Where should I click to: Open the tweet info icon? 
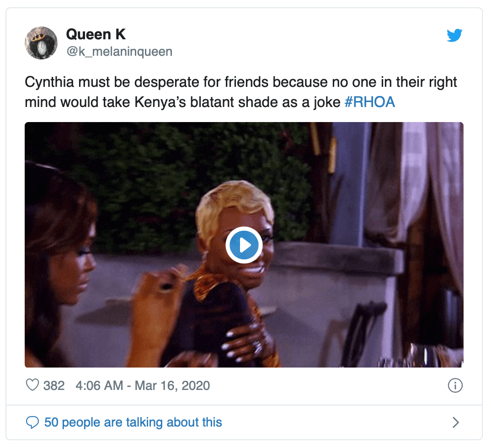tap(455, 385)
